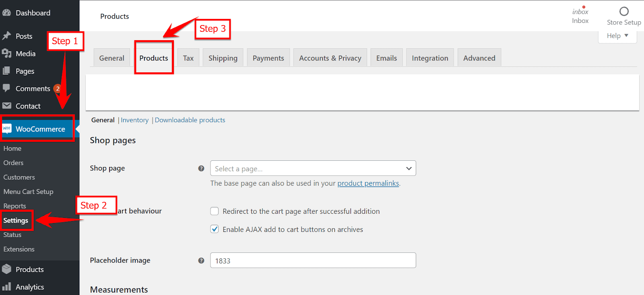
Task: Click the Products box icon in sidebar
Action: (6, 269)
